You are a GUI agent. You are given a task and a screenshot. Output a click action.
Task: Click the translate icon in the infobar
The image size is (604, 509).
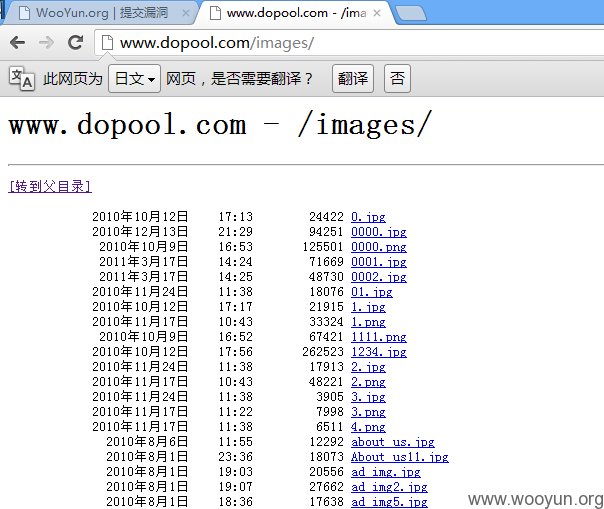pos(22,79)
